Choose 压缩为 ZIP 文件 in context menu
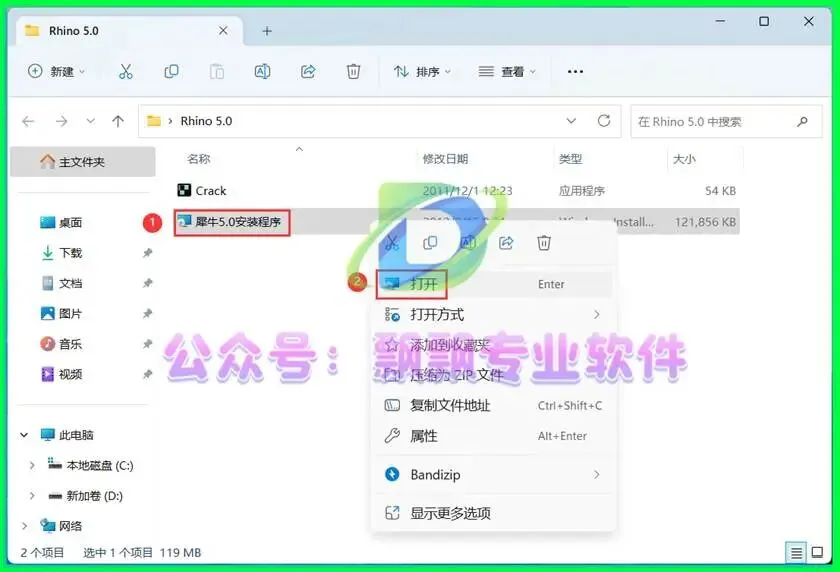 click(494, 375)
